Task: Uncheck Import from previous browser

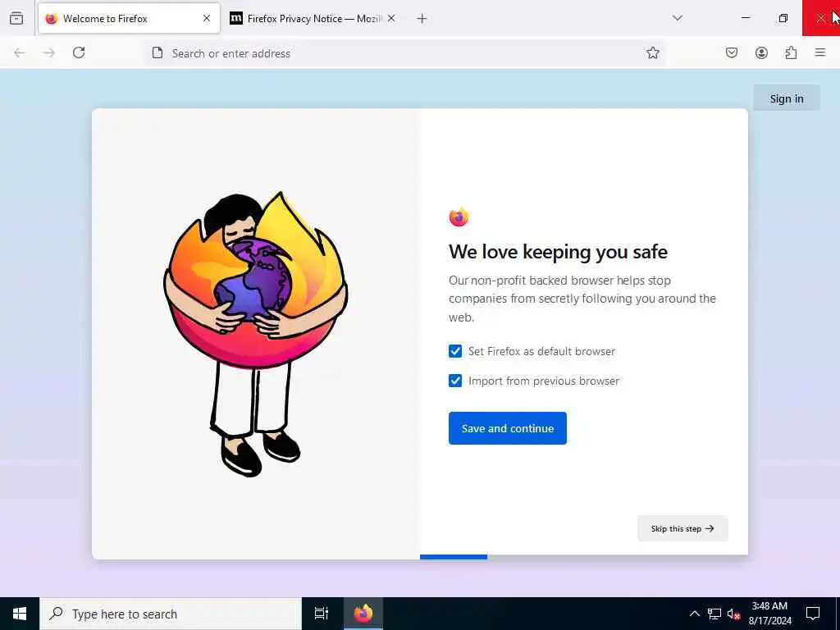Action: click(x=454, y=381)
